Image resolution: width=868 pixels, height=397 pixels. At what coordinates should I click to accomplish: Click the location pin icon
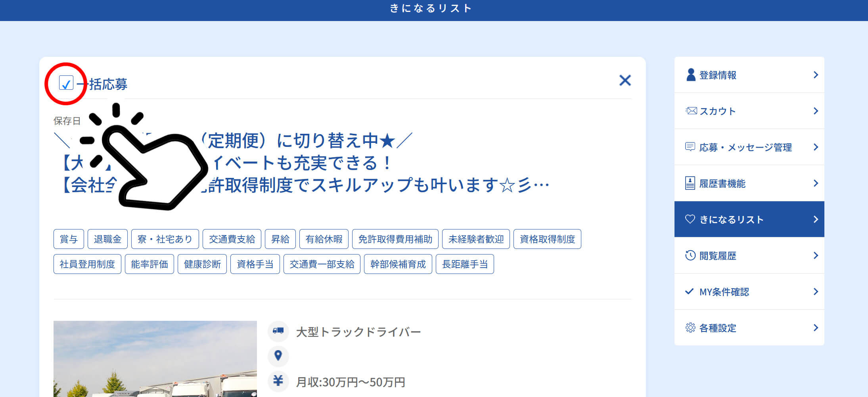click(278, 356)
